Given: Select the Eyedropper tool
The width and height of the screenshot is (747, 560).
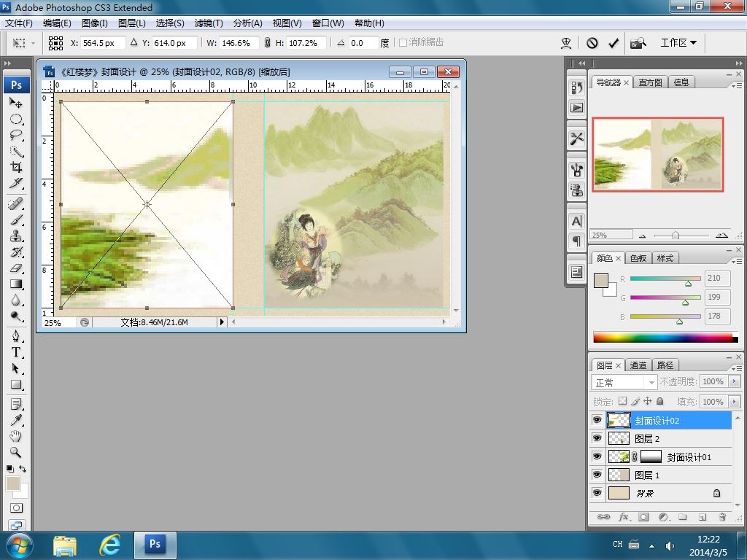Looking at the screenshot, I should 16,421.
